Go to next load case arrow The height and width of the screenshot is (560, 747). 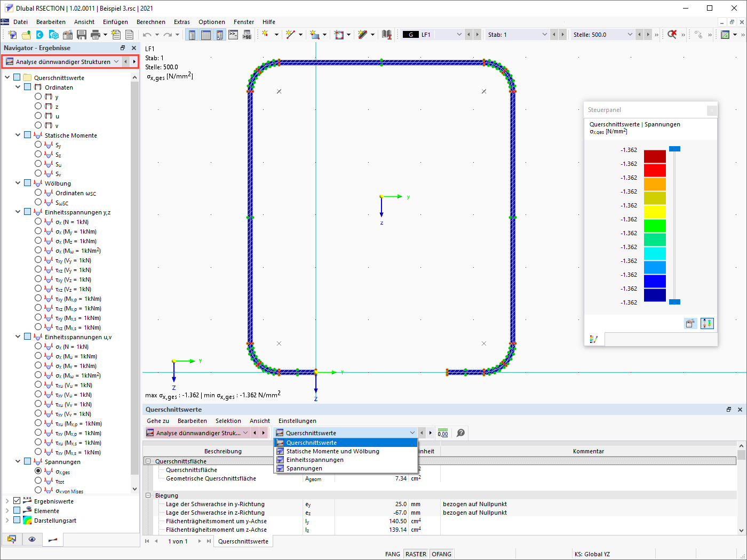click(x=478, y=35)
